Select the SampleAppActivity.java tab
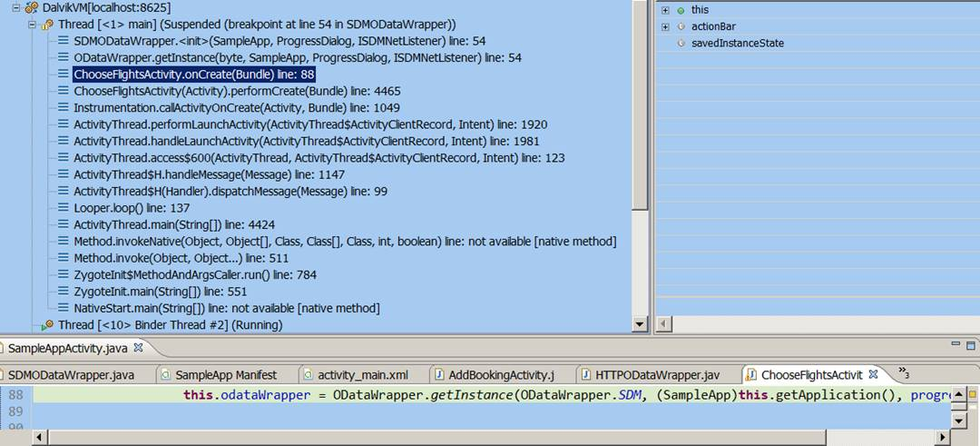This screenshot has height=446, width=980. click(69, 347)
